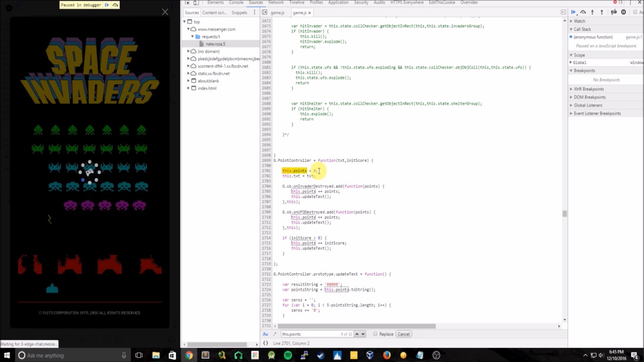Click the vertical scrollbar of the code editor
The image size is (644, 362).
(x=565, y=214)
